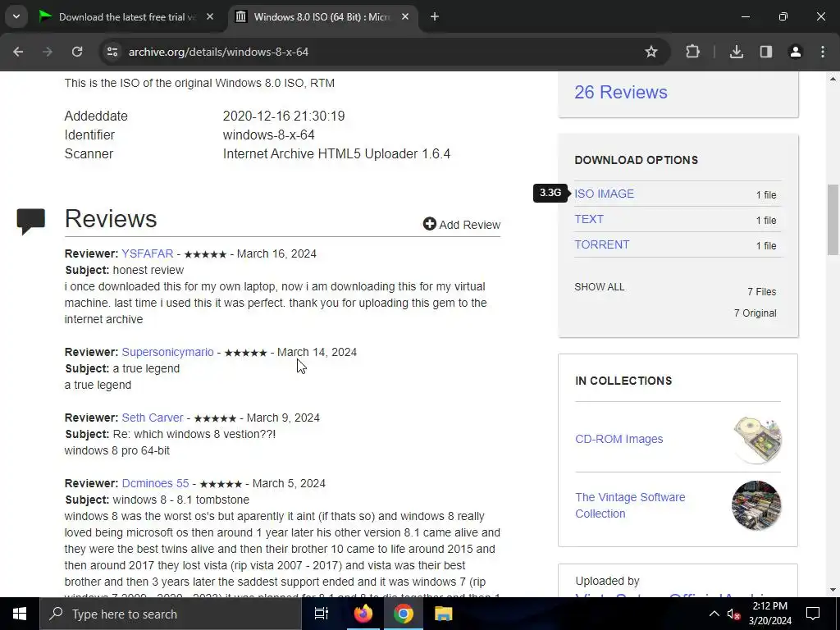
Task: Open the notification center icon
Action: (813, 614)
